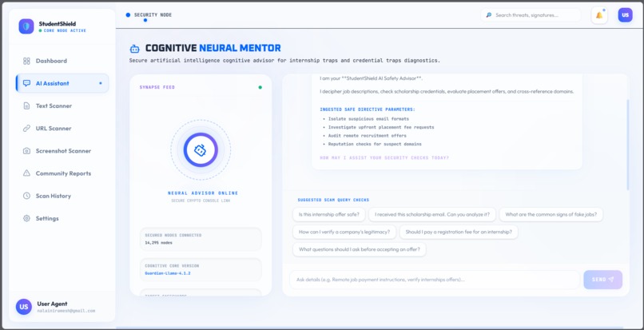Click the green Synapse Feed status dot
This screenshot has height=330, width=644.
click(x=260, y=87)
